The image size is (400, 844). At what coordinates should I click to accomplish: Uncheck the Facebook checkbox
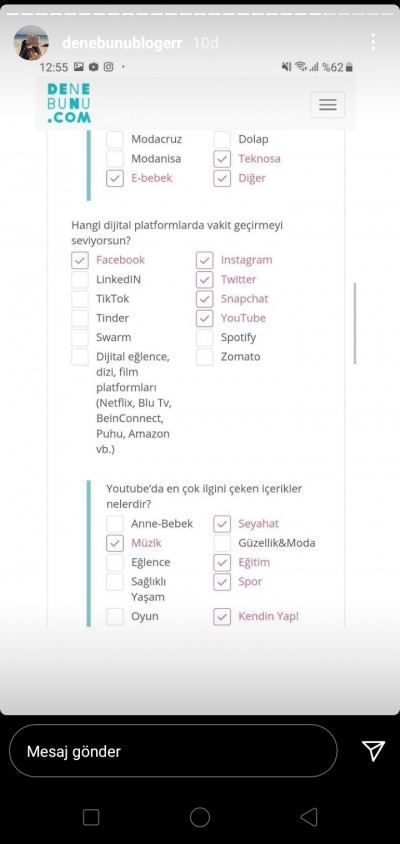80,260
